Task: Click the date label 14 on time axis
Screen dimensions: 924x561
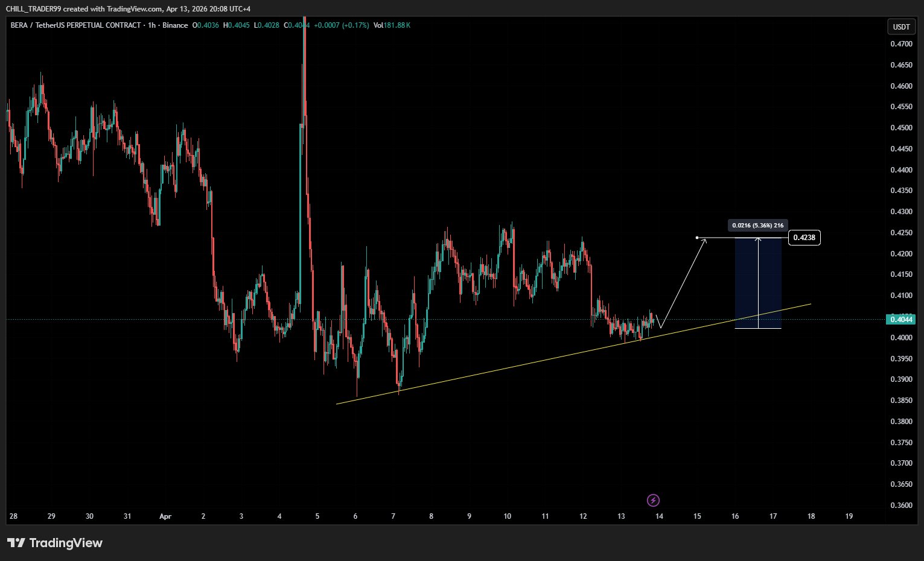Action: click(659, 516)
